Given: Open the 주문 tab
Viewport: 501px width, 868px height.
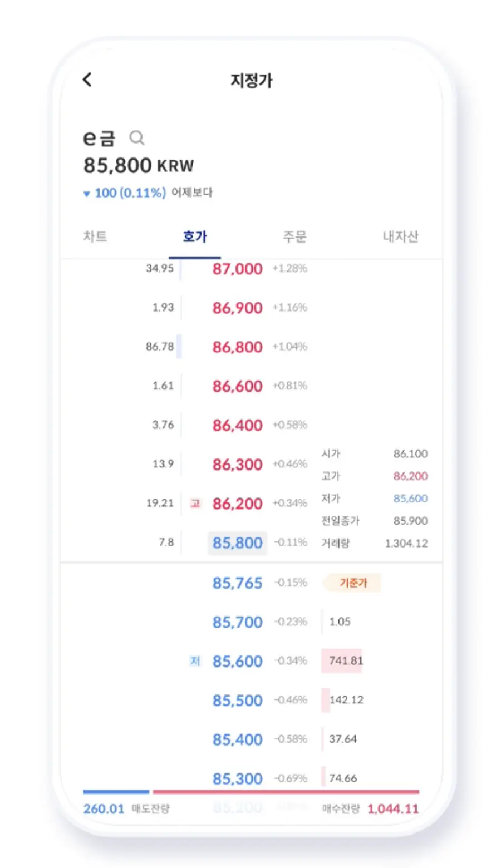Looking at the screenshot, I should pos(294,236).
